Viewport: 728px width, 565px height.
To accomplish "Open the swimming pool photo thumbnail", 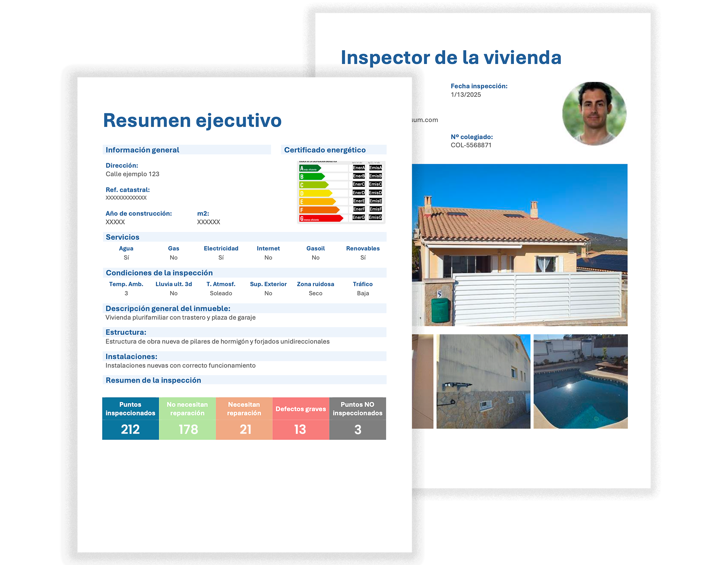I will click(x=580, y=381).
